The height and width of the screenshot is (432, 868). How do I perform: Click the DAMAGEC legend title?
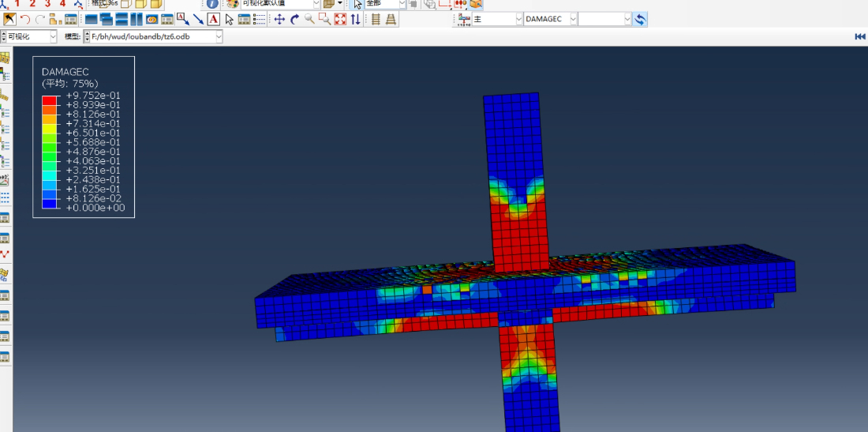click(x=65, y=72)
